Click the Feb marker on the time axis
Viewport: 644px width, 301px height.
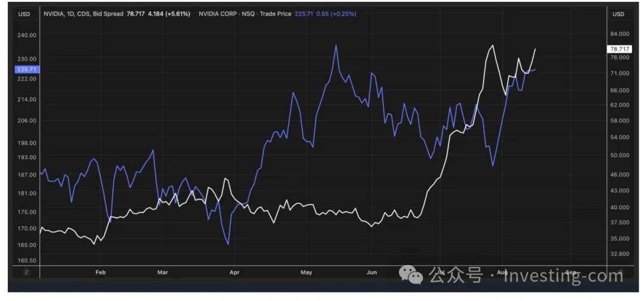(101, 272)
